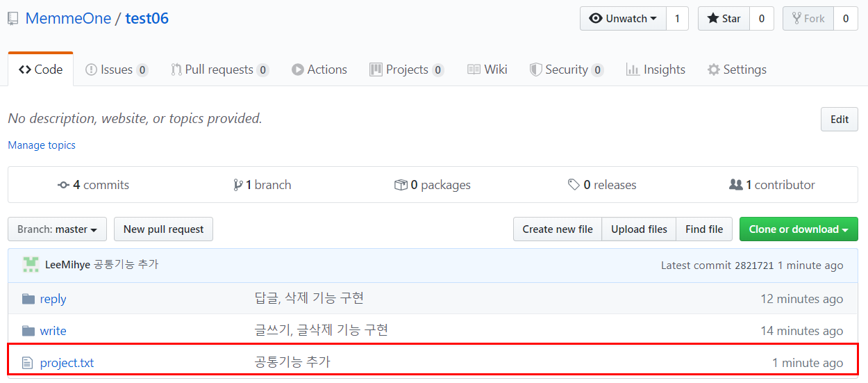Open commit message 글쓰기, 글삭제 기능 구현
Image resolution: width=868 pixels, height=383 pixels.
[321, 330]
